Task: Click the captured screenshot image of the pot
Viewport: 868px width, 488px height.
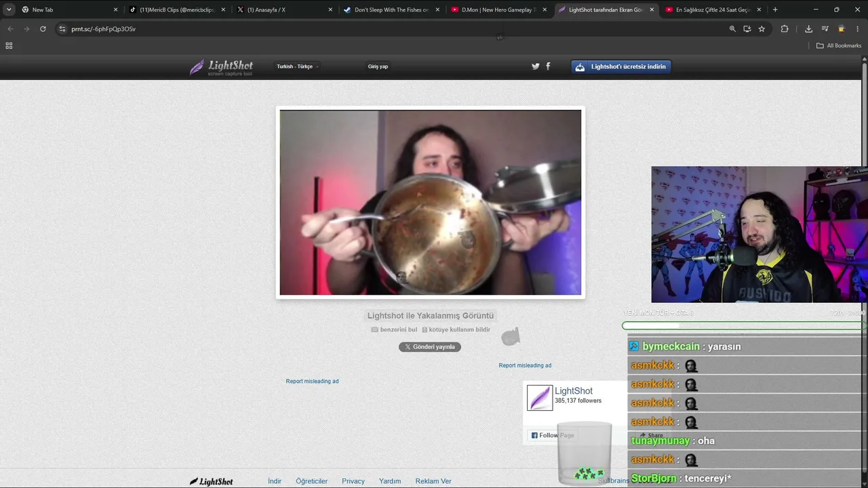Action: (x=431, y=203)
